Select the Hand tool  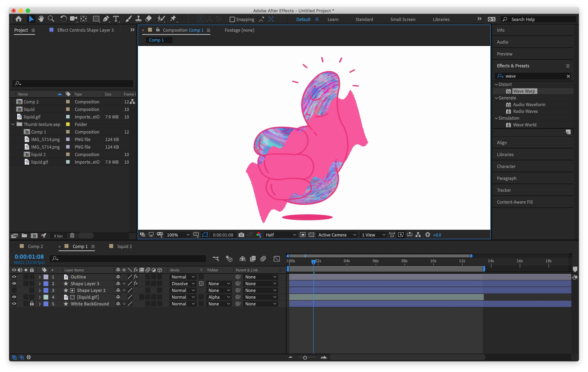point(41,19)
